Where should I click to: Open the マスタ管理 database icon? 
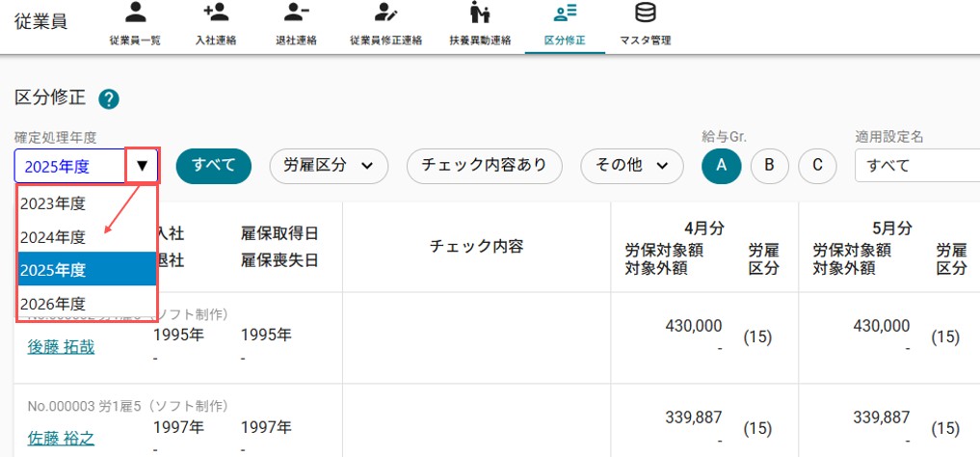(x=645, y=12)
